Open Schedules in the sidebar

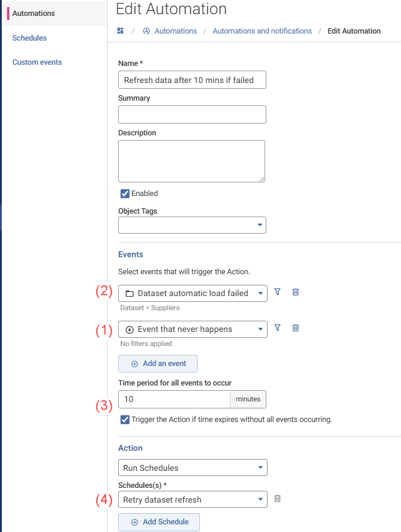coord(29,38)
